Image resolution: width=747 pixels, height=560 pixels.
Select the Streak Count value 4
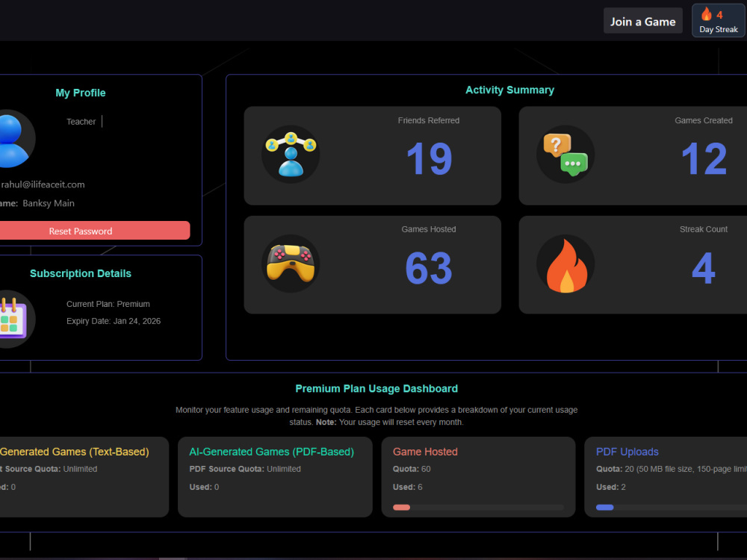[704, 268]
